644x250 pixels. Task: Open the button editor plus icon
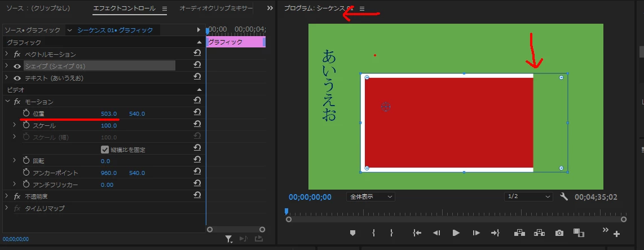click(x=616, y=234)
